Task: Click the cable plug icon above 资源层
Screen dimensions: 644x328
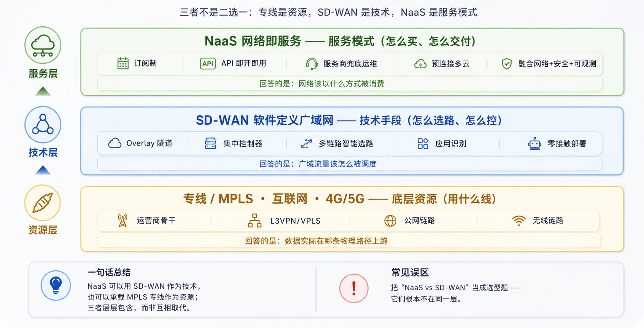Action: 43,203
